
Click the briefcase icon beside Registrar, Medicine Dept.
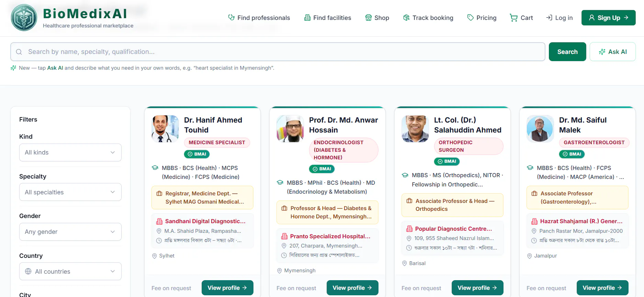click(x=159, y=193)
